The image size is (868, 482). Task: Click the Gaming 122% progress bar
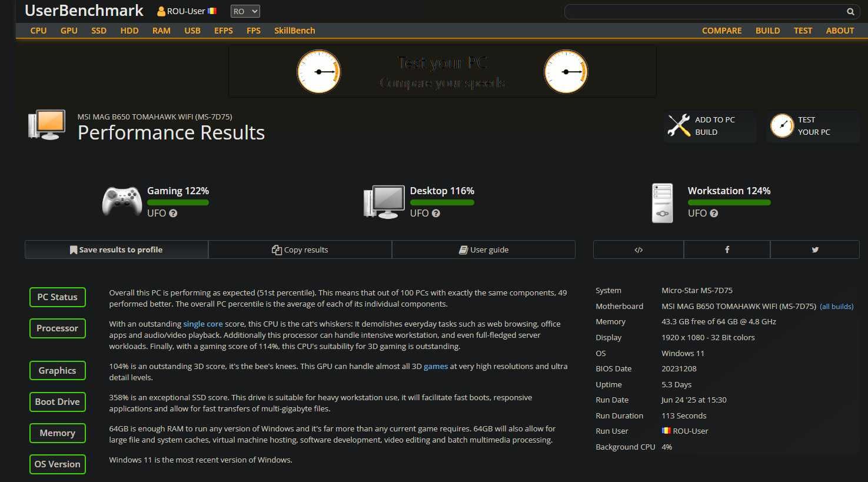pos(178,202)
